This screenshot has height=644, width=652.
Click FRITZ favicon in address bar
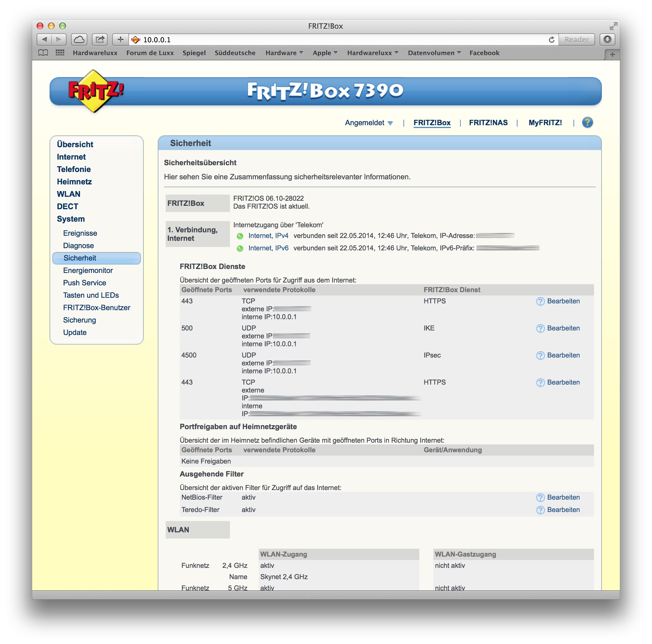tap(136, 39)
